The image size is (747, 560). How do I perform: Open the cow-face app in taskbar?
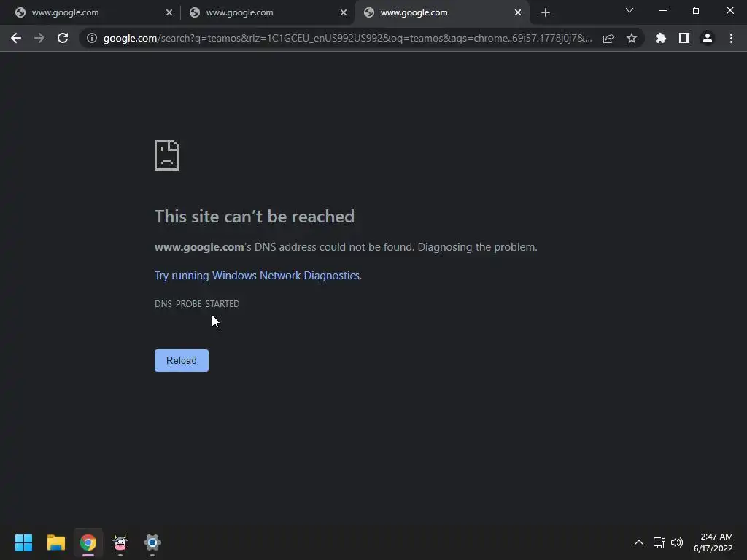(120, 542)
